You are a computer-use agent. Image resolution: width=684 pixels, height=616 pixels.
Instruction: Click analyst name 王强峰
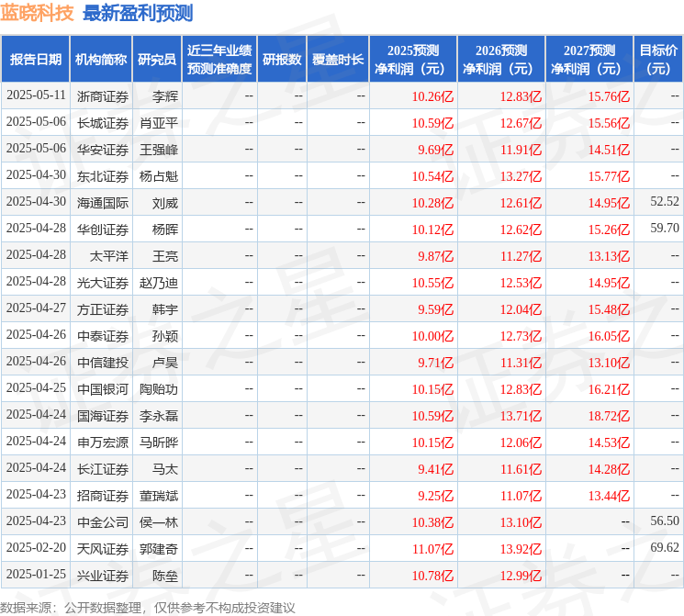coord(159,150)
